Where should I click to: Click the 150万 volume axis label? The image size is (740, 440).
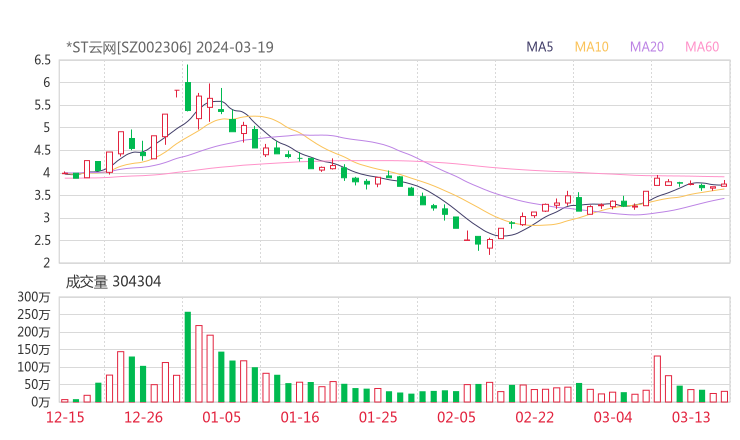(x=34, y=350)
